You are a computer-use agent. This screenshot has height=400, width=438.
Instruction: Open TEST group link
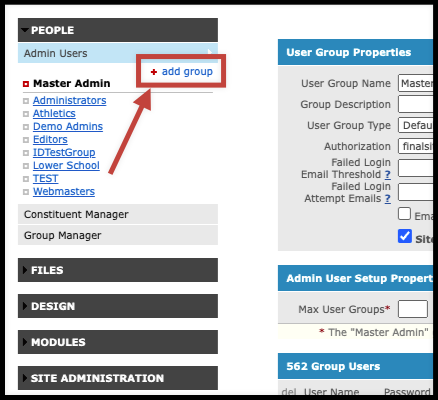[x=45, y=178]
